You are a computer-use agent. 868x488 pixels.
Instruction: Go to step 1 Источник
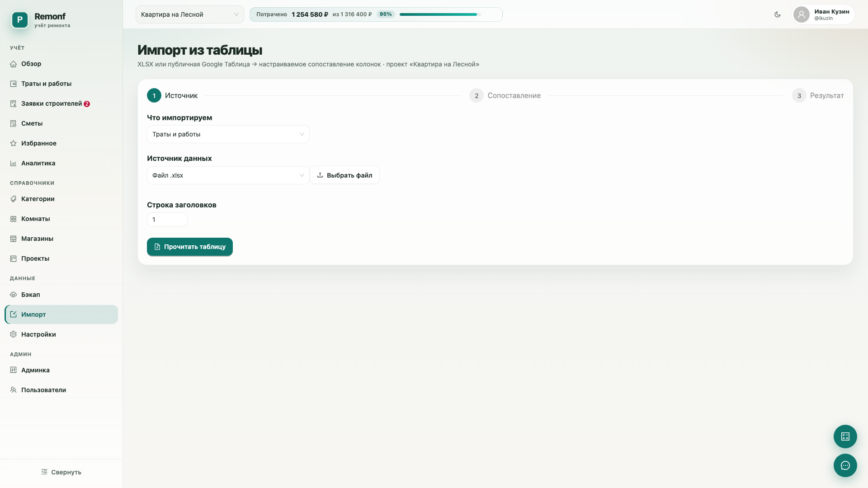click(172, 95)
